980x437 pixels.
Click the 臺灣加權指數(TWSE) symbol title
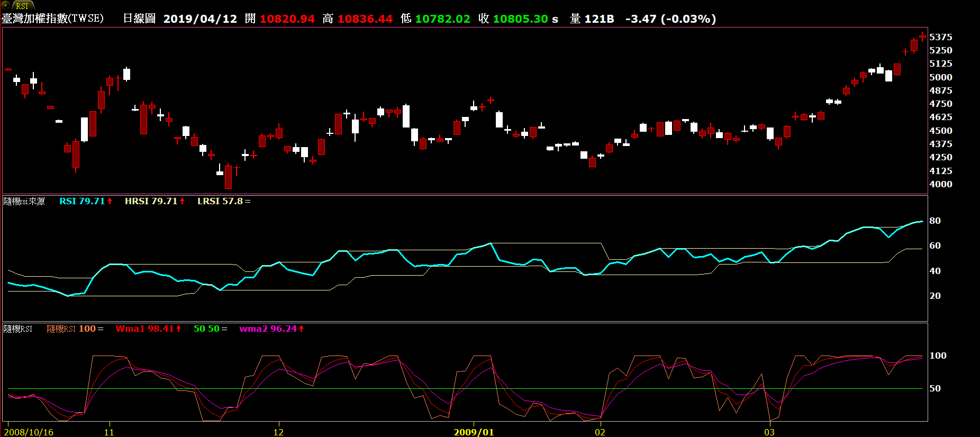tap(52, 19)
